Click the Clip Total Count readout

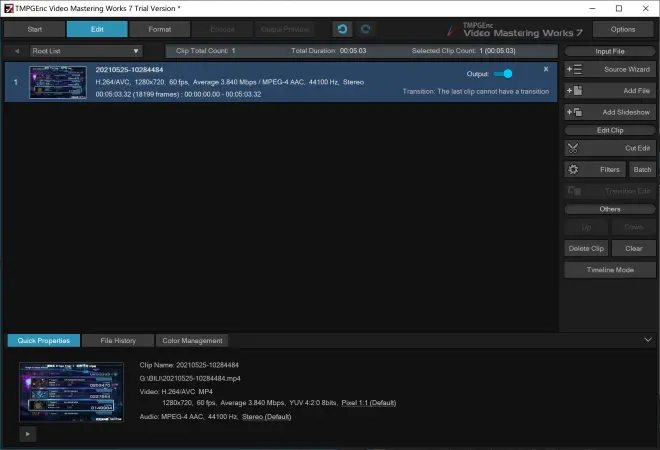click(x=205, y=51)
